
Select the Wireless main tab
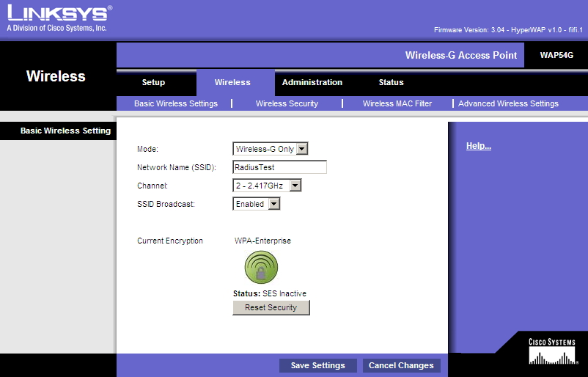(x=232, y=82)
